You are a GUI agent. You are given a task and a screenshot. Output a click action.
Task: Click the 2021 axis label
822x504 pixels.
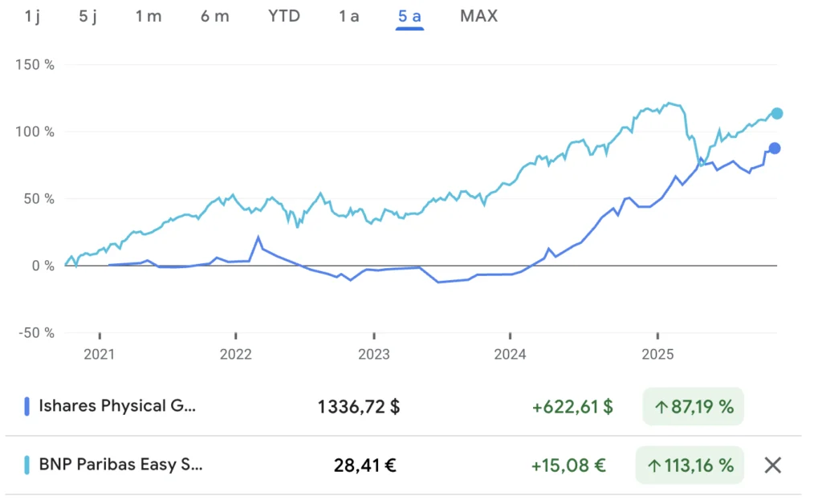[99, 355]
